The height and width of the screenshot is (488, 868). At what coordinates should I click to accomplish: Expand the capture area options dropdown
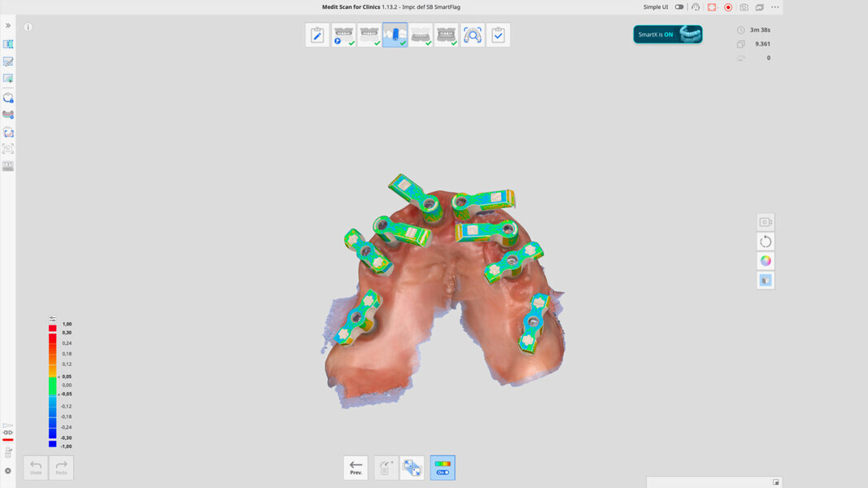pos(718,7)
